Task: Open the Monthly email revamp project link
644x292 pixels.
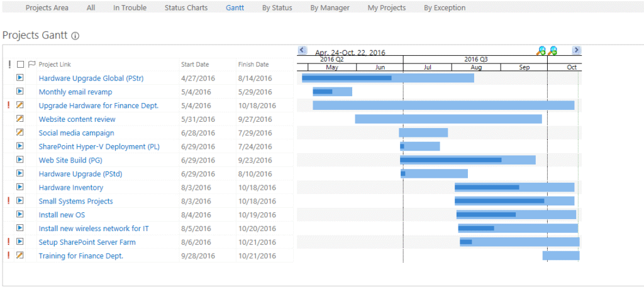Action: click(x=75, y=92)
